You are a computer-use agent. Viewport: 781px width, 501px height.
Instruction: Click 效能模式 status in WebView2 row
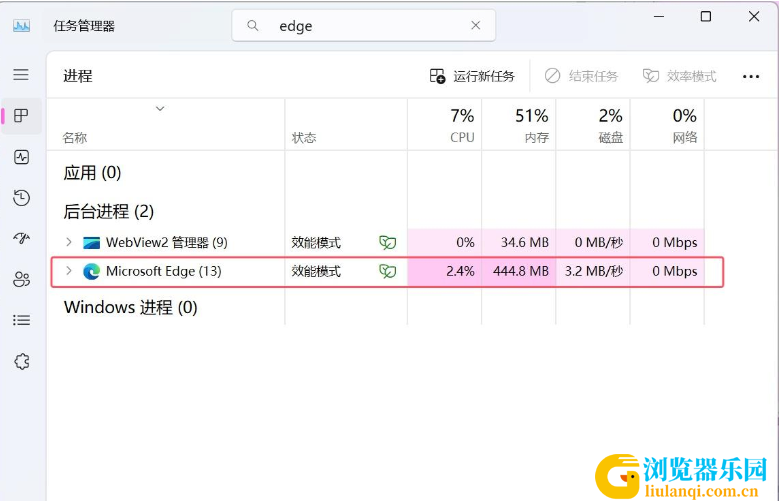coord(316,243)
